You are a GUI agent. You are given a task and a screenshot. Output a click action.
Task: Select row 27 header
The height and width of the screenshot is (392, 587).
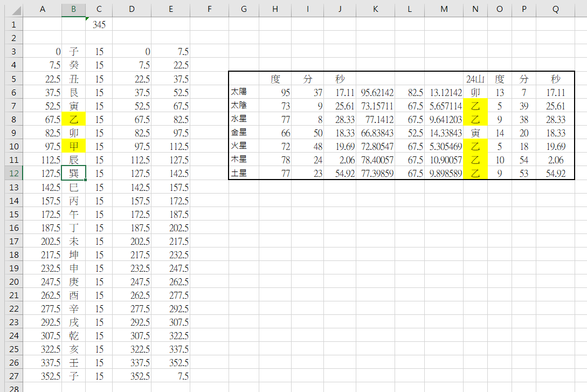click(x=14, y=376)
